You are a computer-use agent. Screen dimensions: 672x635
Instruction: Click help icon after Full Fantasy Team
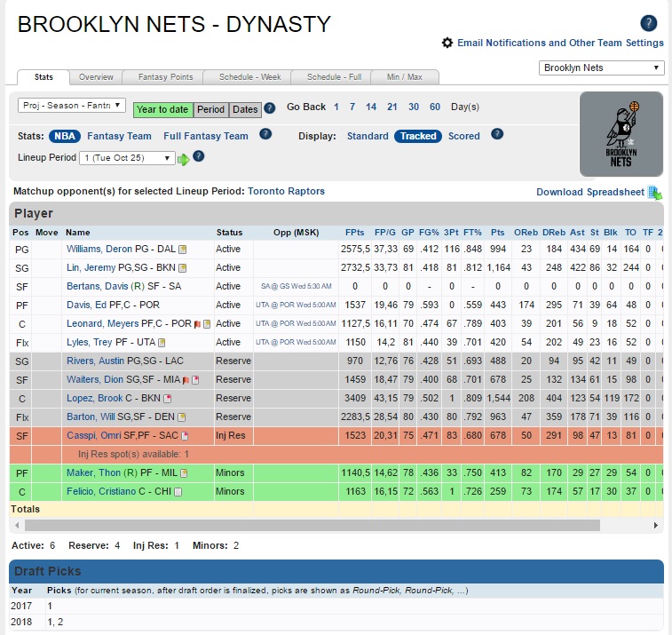pos(265,134)
